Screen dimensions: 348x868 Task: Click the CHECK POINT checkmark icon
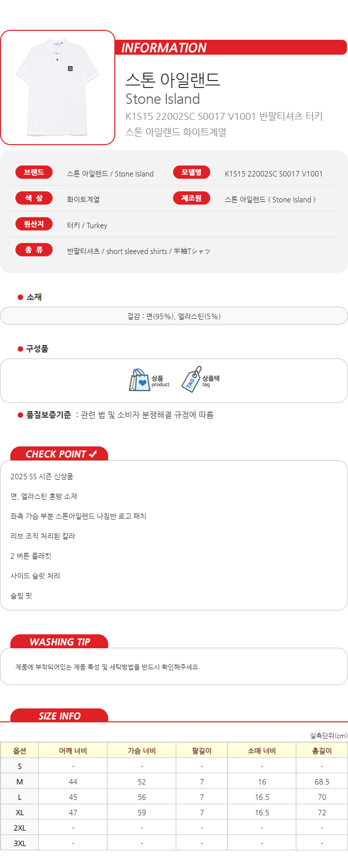[92, 454]
